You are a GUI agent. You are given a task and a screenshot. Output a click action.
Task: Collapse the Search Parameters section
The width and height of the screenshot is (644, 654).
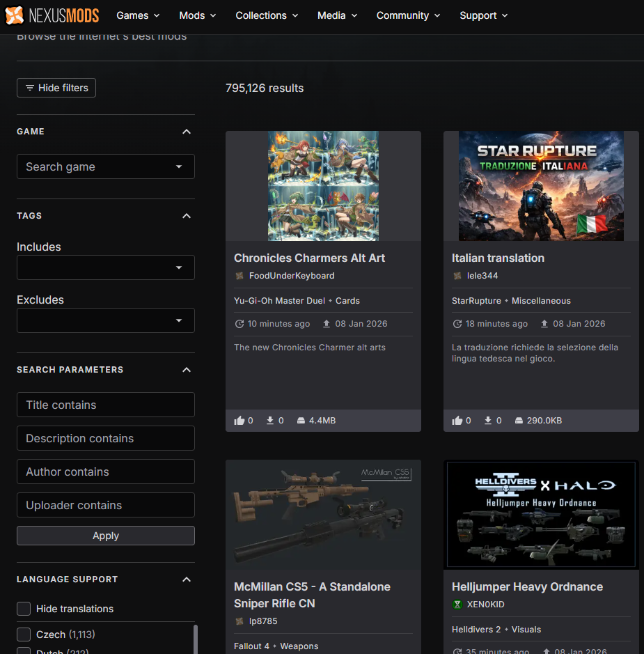[187, 370]
